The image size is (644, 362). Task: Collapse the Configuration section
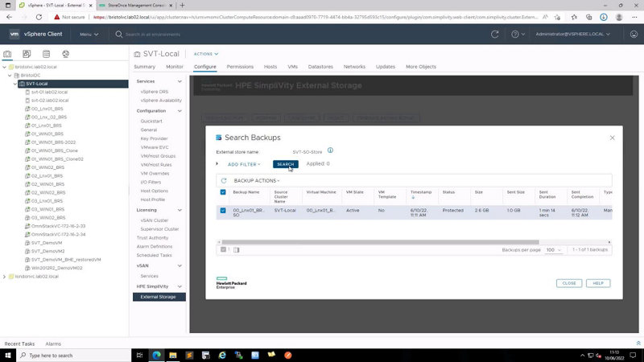click(x=180, y=111)
